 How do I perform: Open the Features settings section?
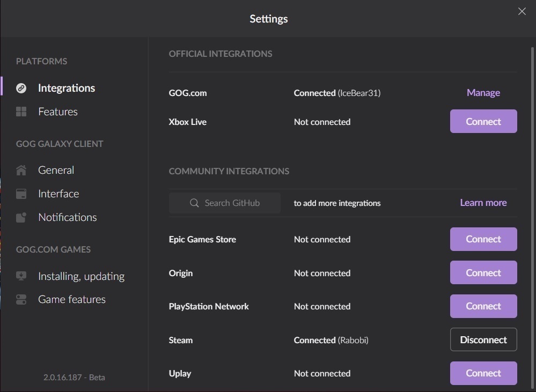tap(58, 112)
